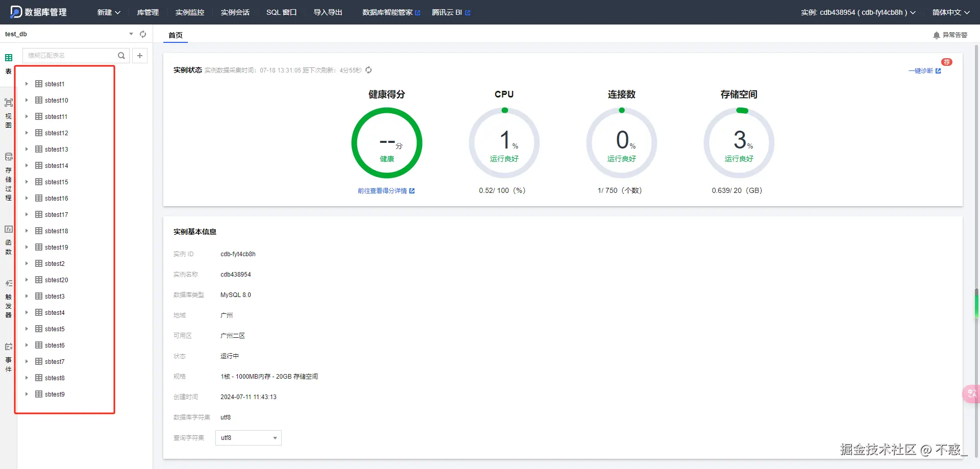Viewport: 980px width, 469px height.
Task: Select the sbtest5 table name
Action: click(55, 329)
